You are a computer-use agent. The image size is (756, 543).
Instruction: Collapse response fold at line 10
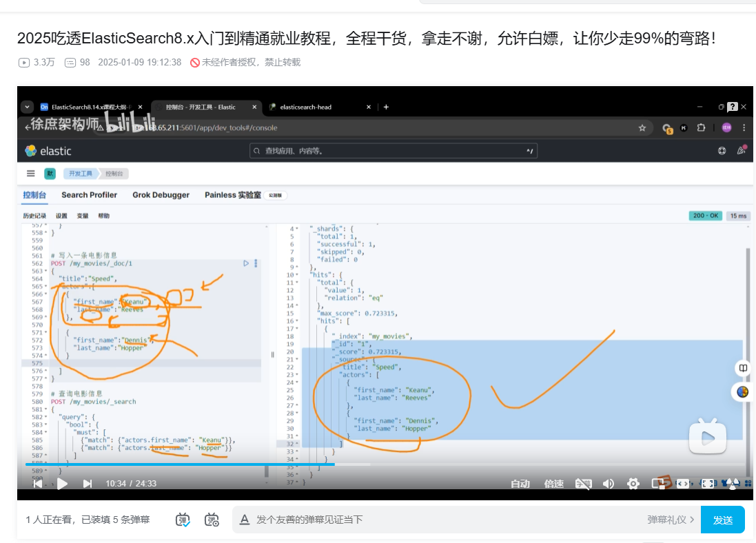297,275
